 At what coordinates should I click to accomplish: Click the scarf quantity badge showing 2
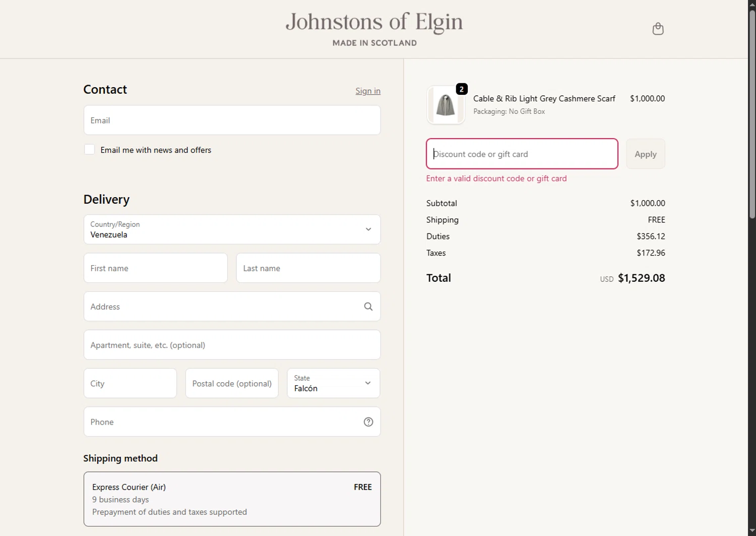pos(462,89)
